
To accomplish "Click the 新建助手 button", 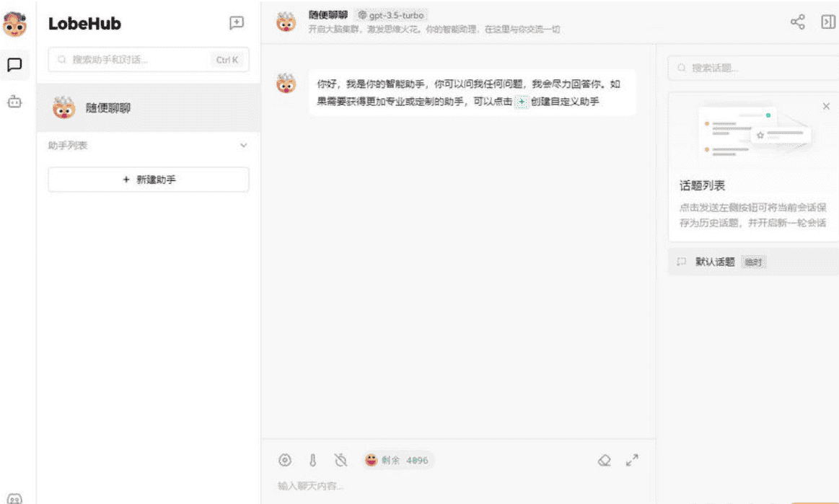I will click(148, 180).
